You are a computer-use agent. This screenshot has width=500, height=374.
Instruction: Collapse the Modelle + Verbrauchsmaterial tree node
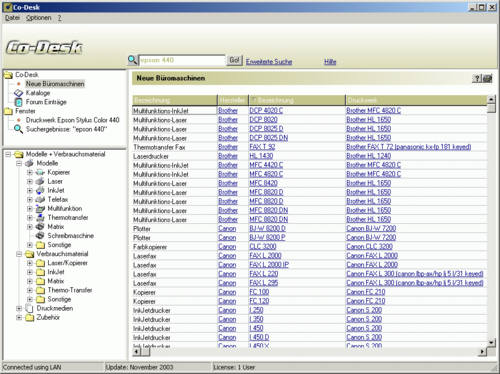tap(8, 154)
